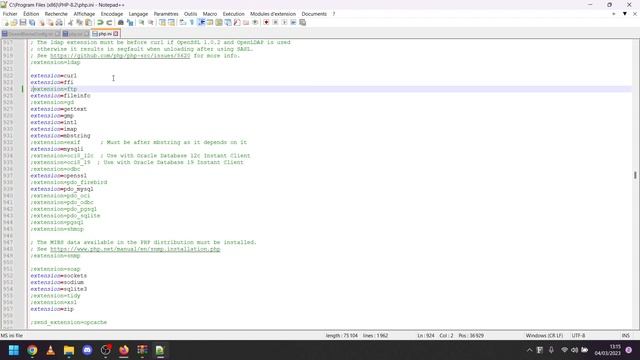Run macro multiple times icon
The width and height of the screenshot is (640, 360).
(x=293, y=22)
